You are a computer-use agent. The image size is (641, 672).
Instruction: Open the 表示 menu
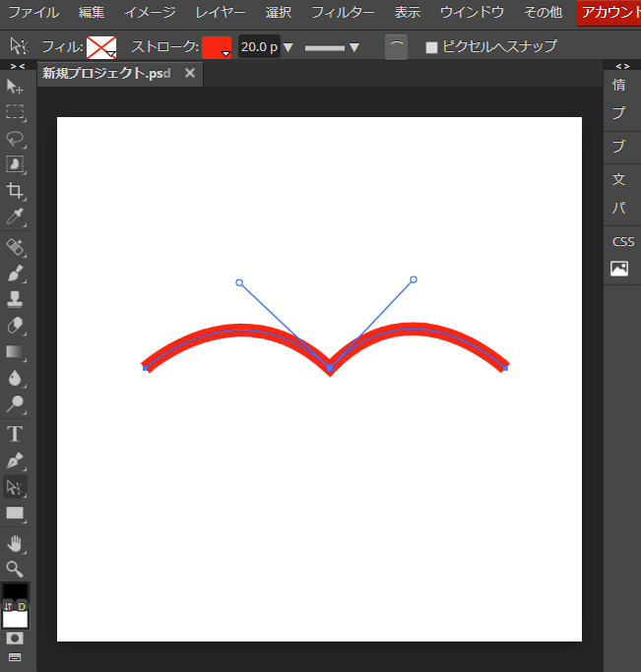(x=408, y=12)
